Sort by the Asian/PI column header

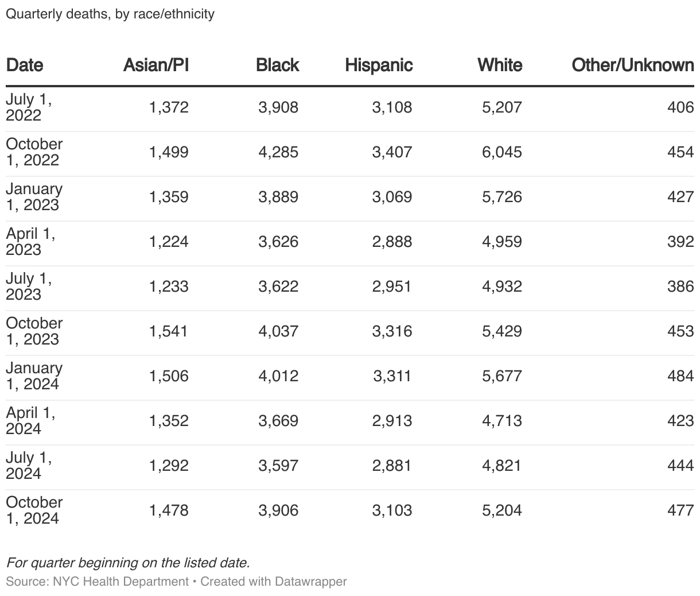[x=155, y=65]
